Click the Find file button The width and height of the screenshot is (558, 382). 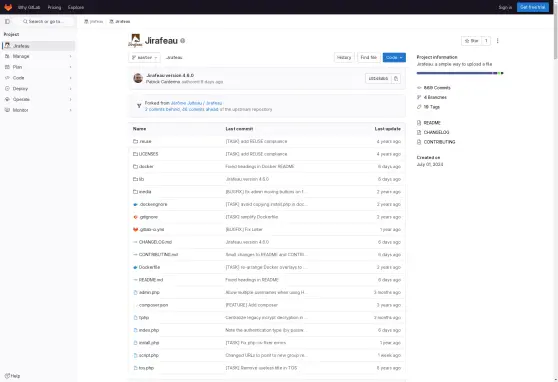[x=368, y=57]
